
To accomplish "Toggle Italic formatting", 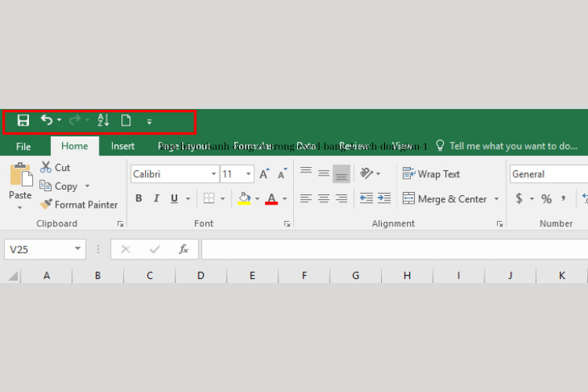I will (x=156, y=198).
